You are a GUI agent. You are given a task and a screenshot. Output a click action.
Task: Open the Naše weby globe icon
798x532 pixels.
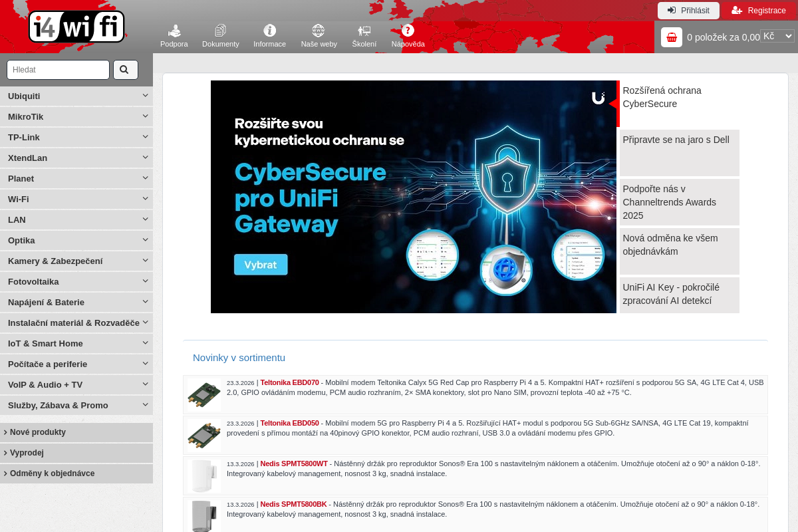(x=319, y=31)
